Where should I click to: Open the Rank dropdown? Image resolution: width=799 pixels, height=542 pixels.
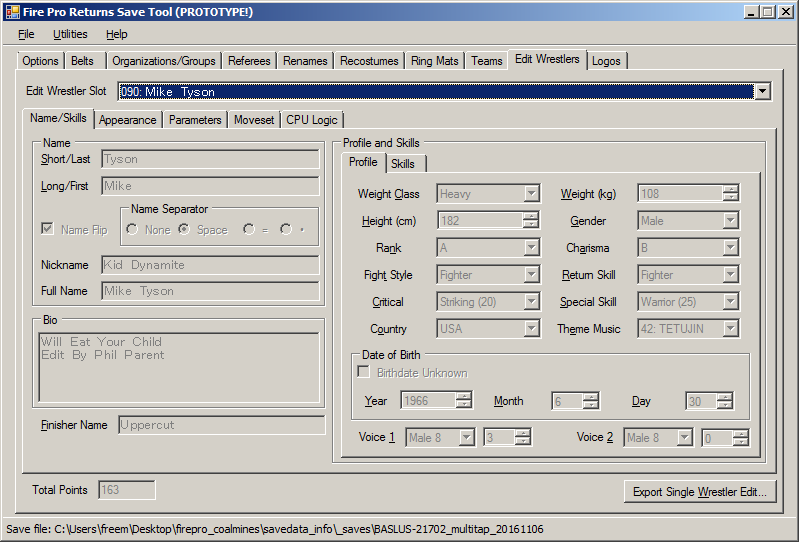[531, 248]
